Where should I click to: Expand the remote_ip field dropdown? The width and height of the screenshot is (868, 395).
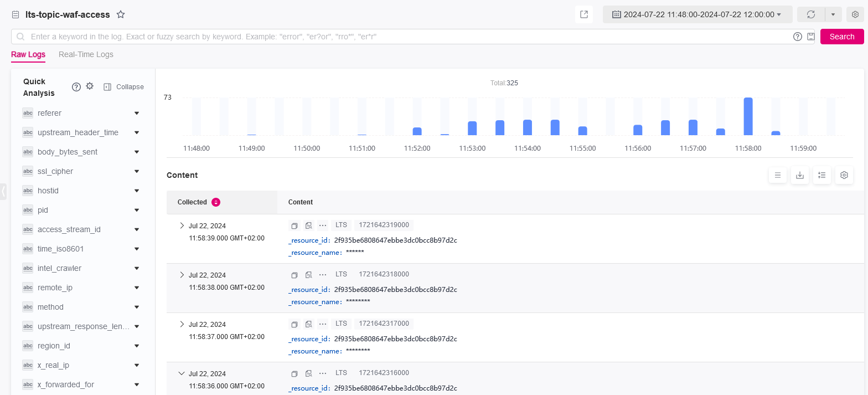point(137,288)
